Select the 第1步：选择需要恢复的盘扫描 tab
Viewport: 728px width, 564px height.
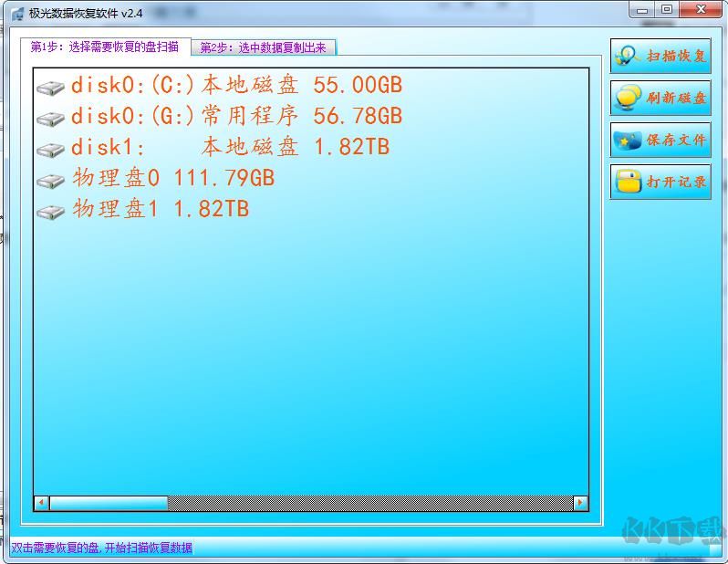[105, 47]
